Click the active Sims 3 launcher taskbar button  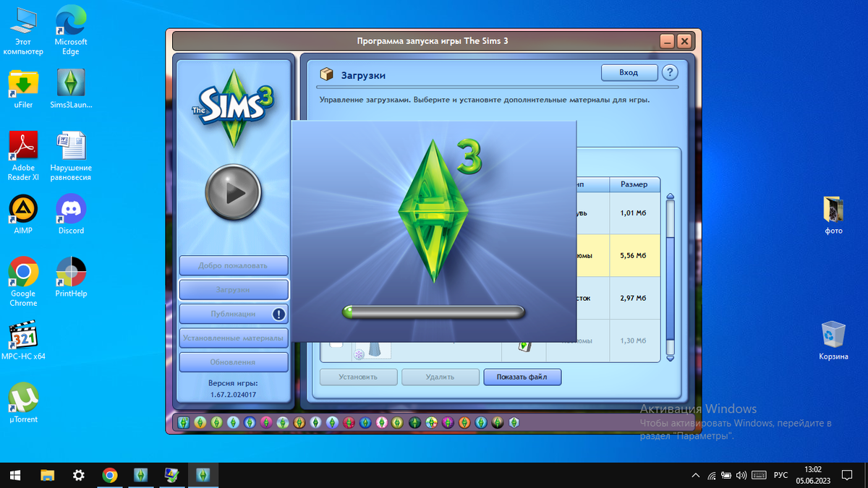point(203,475)
